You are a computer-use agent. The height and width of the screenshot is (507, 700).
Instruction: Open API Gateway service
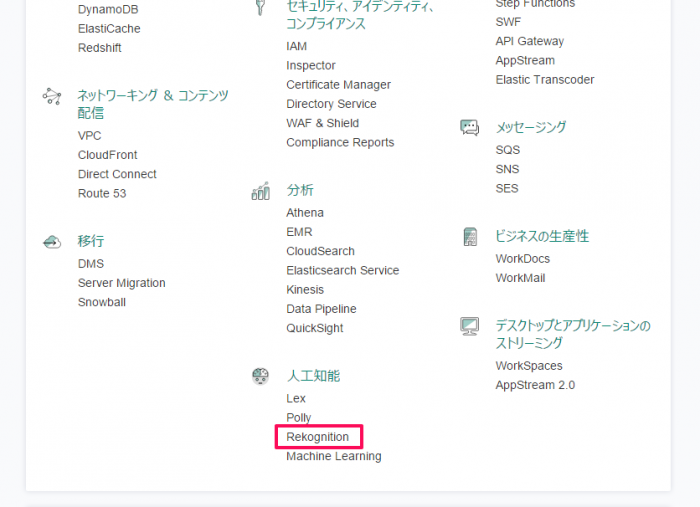coord(529,41)
